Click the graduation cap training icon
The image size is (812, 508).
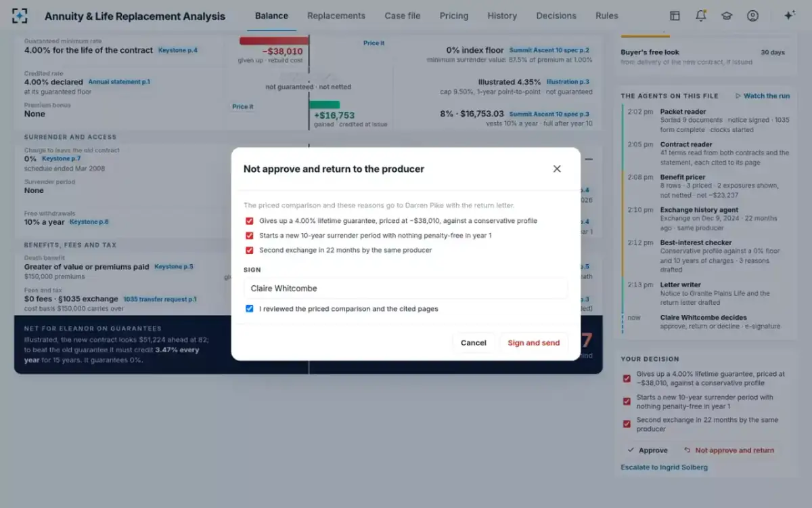pyautogui.click(x=727, y=16)
